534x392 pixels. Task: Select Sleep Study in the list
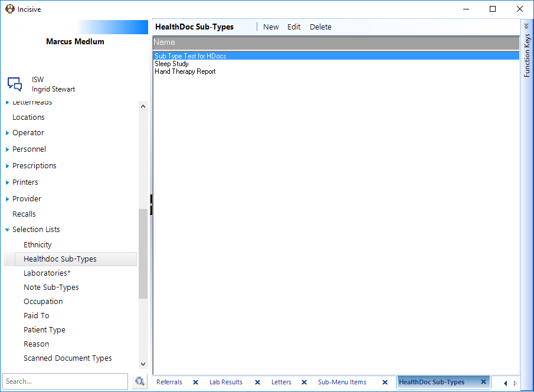(172, 64)
